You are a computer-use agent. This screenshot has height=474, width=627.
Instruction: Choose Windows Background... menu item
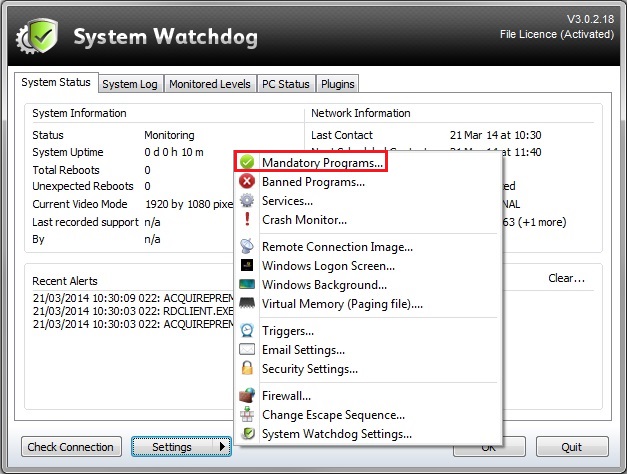368,284
